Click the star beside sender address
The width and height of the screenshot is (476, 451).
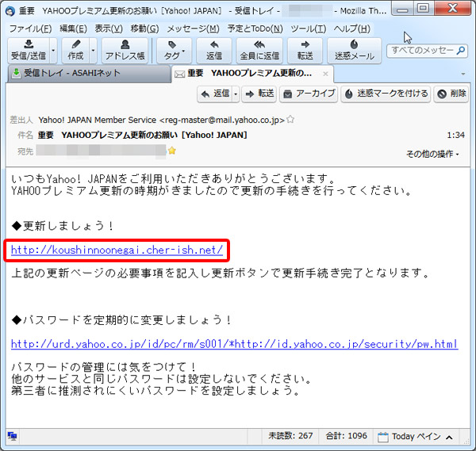pos(290,119)
